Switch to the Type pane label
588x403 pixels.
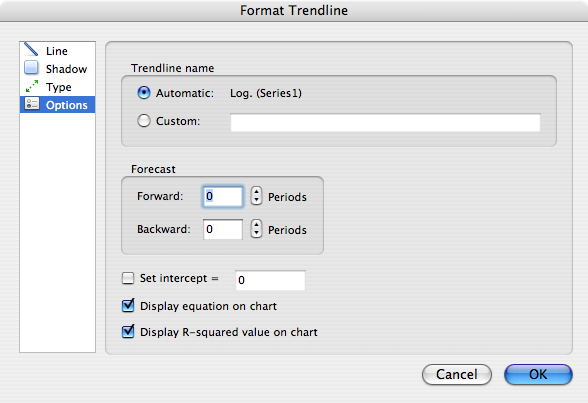tap(58, 87)
